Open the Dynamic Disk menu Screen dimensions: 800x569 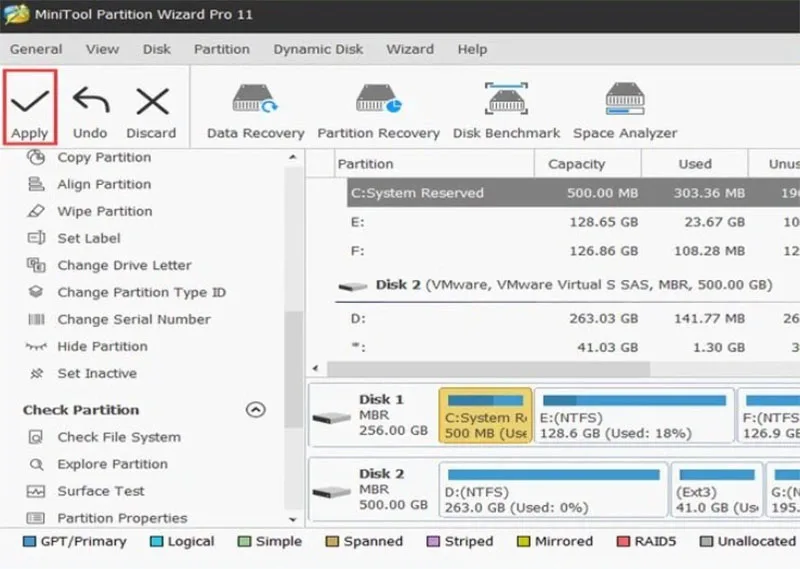(318, 50)
